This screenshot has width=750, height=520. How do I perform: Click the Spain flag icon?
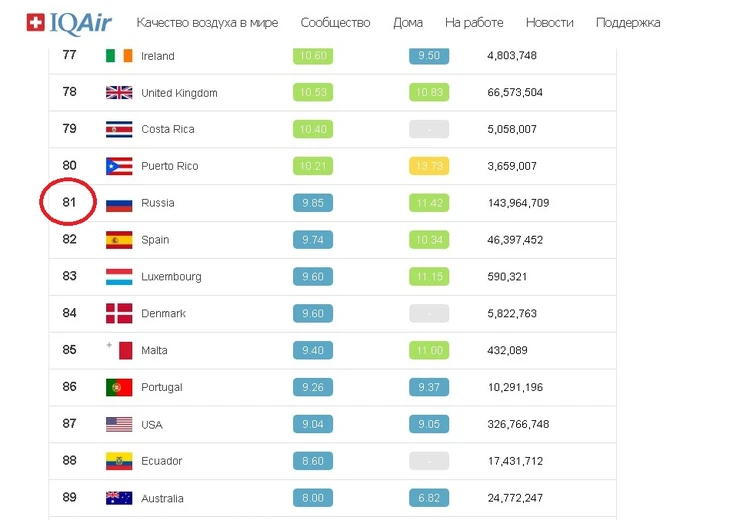click(x=119, y=240)
